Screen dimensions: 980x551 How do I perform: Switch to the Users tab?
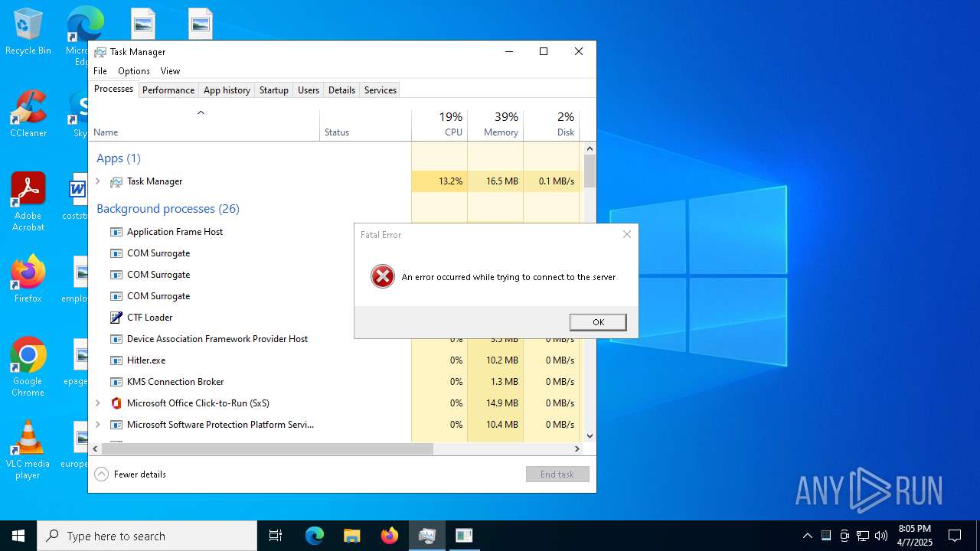pyautogui.click(x=309, y=90)
